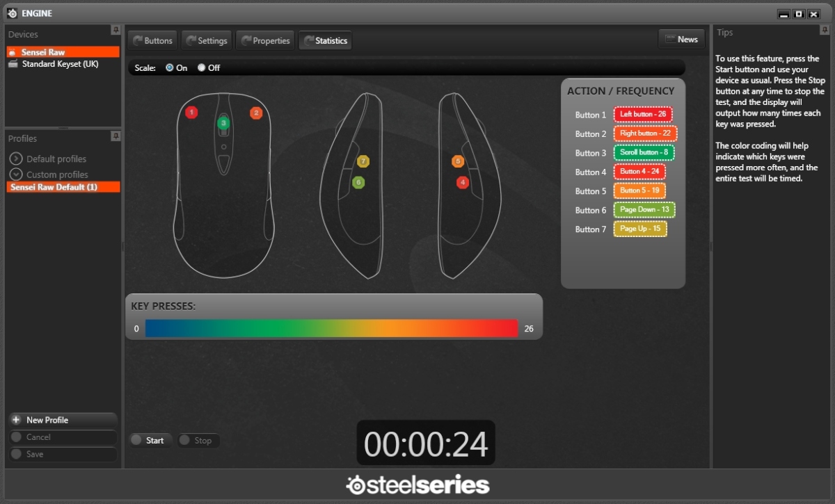Click the Button 7 label in legend
Image resolution: width=835 pixels, height=504 pixels.
click(x=591, y=229)
